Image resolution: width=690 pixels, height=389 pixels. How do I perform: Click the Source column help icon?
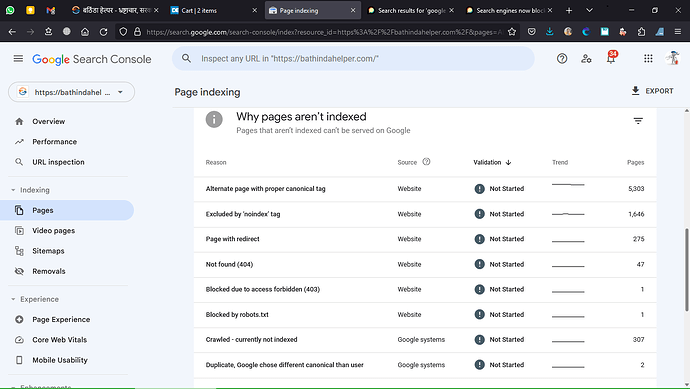[426, 161]
